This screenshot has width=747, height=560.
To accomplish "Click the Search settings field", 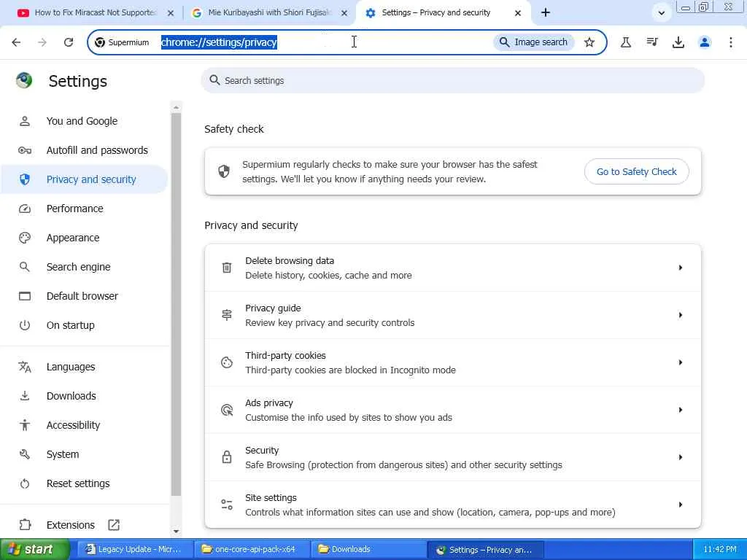I will click(452, 80).
